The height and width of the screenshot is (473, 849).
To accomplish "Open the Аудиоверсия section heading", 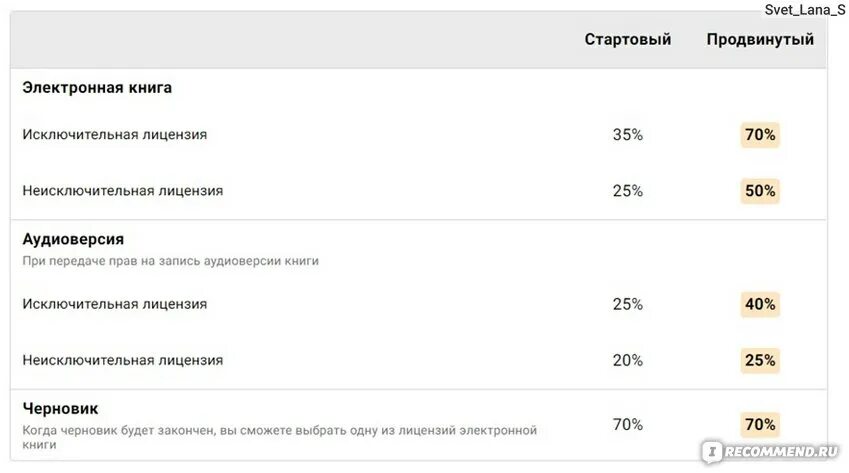I will point(73,239).
